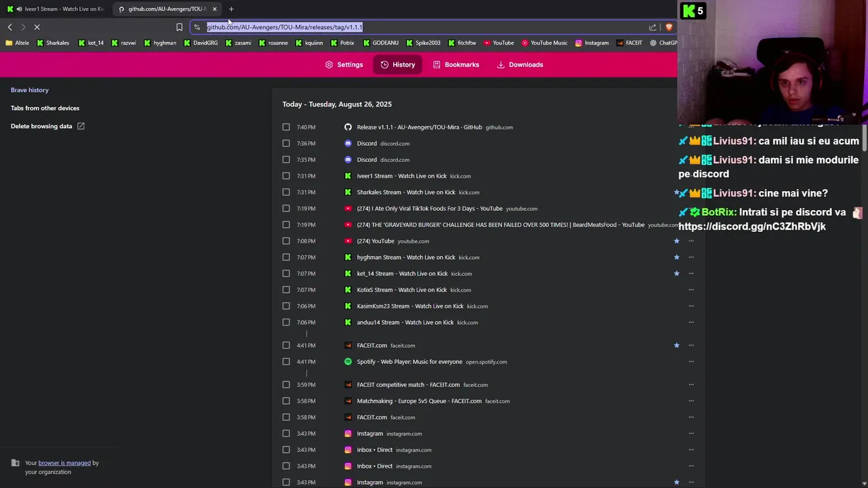Open YouTube bookmark
868x488 pixels.
(498, 43)
